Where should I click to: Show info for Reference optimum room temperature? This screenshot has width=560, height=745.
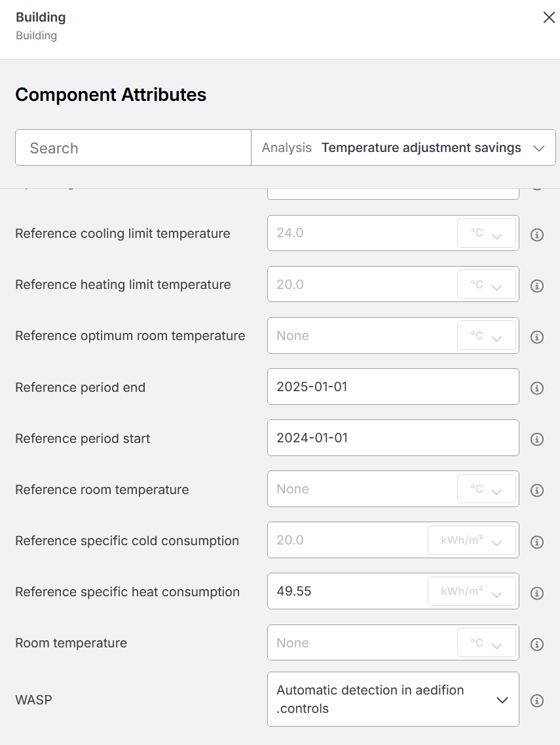click(536, 337)
